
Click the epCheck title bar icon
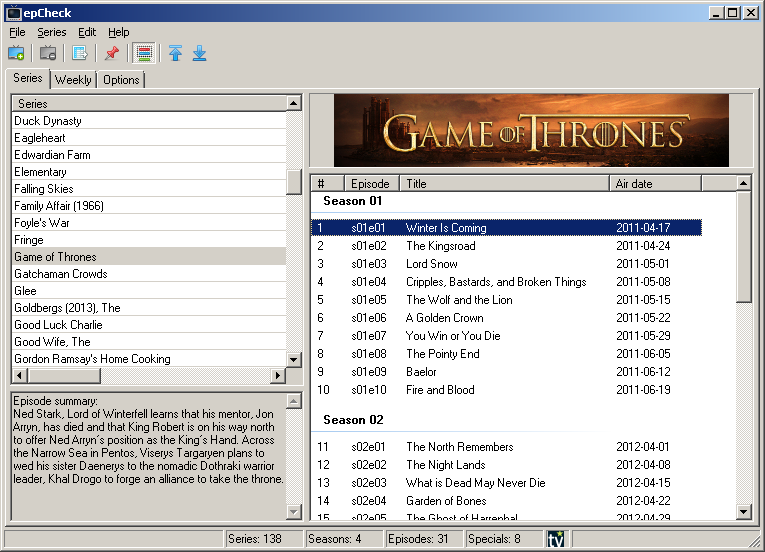(x=14, y=13)
